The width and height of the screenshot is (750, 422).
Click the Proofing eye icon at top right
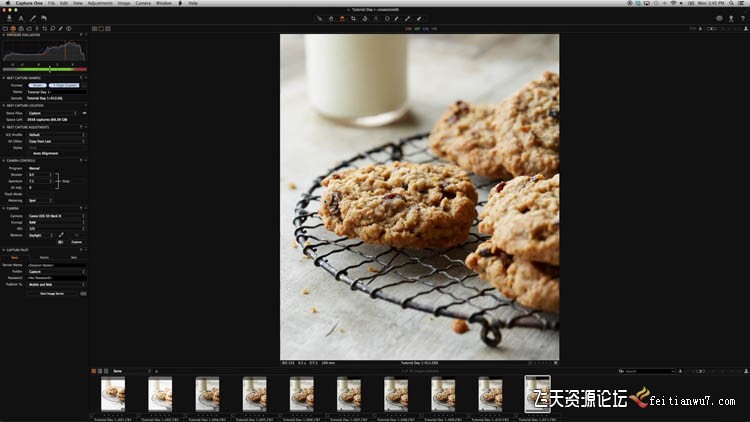tap(719, 18)
